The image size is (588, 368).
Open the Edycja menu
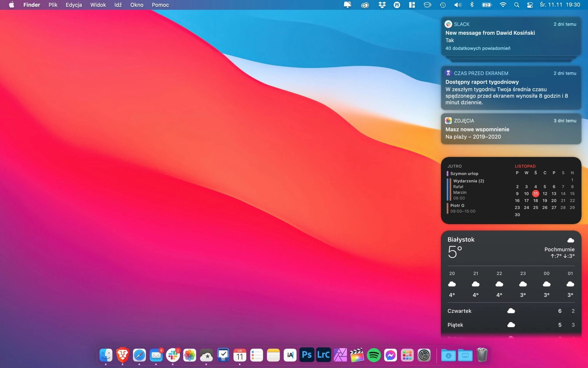(x=73, y=5)
